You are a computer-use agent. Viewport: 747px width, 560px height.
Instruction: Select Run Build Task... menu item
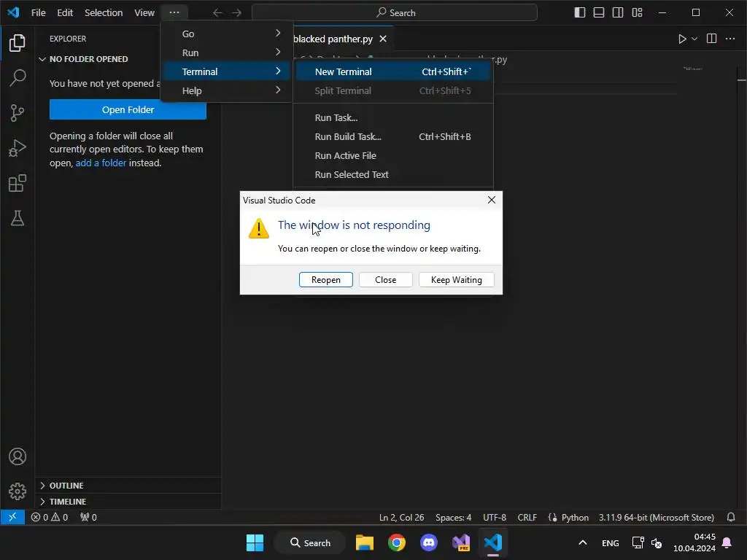pyautogui.click(x=393, y=136)
